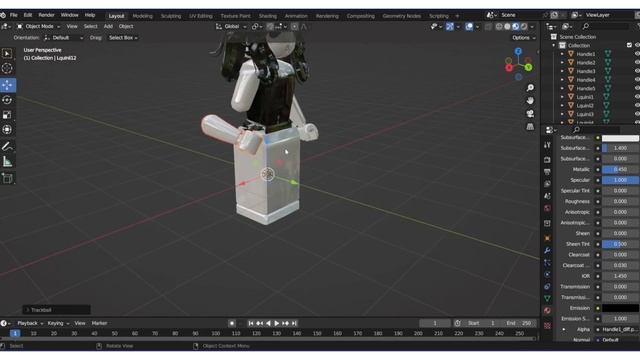Image resolution: width=640 pixels, height=360 pixels.
Task: Expand Handle4 tree item
Action: [x=562, y=80]
